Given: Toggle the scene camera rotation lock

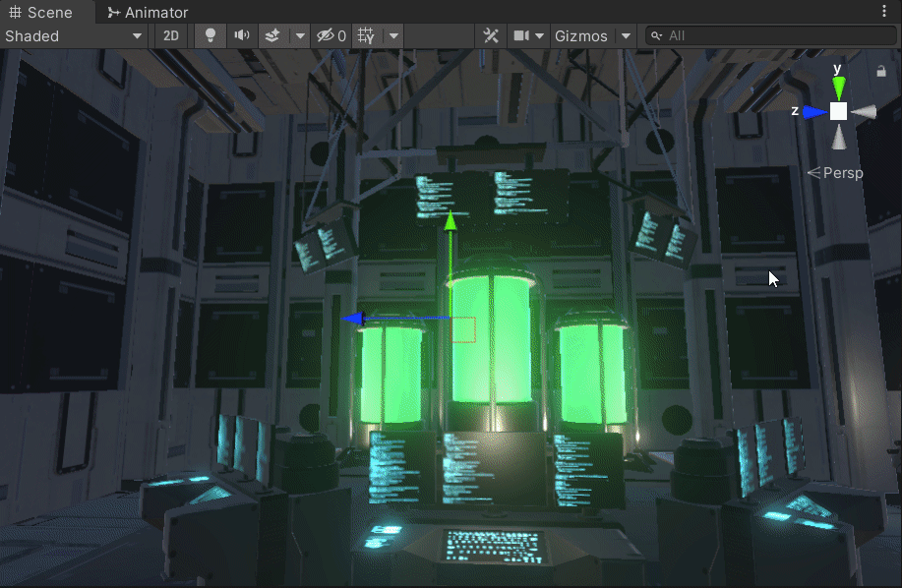Looking at the screenshot, I should click(881, 70).
